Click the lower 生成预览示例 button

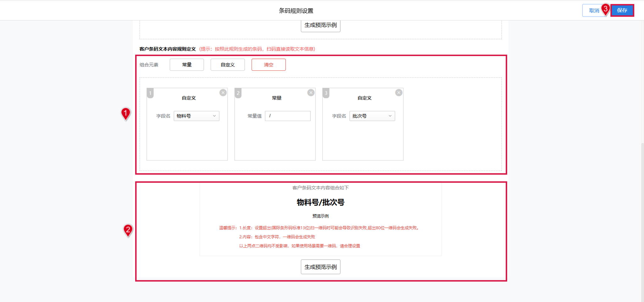click(320, 267)
